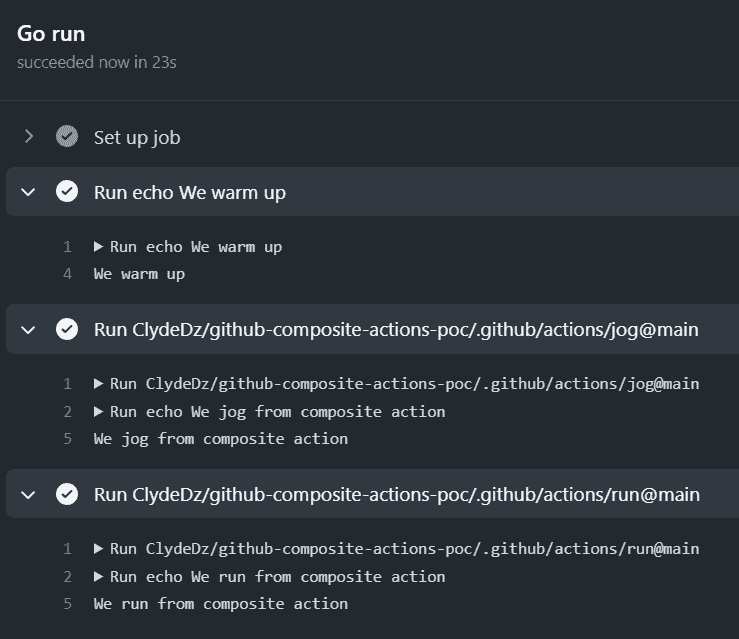The image size is (739, 639).
Task: Click line number 5 in the jog log
Action: (x=67, y=439)
